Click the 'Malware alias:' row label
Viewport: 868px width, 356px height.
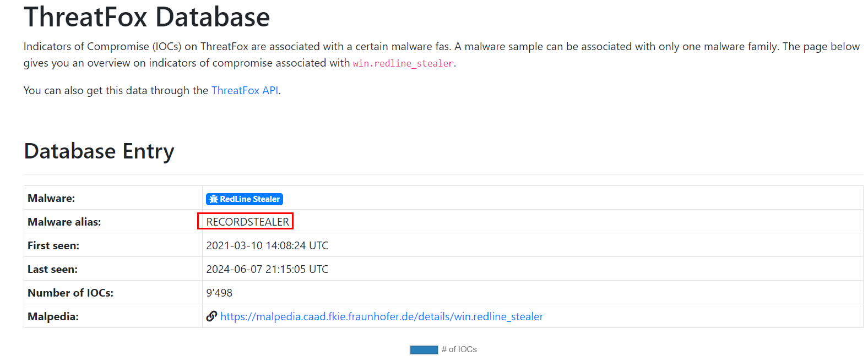(64, 222)
